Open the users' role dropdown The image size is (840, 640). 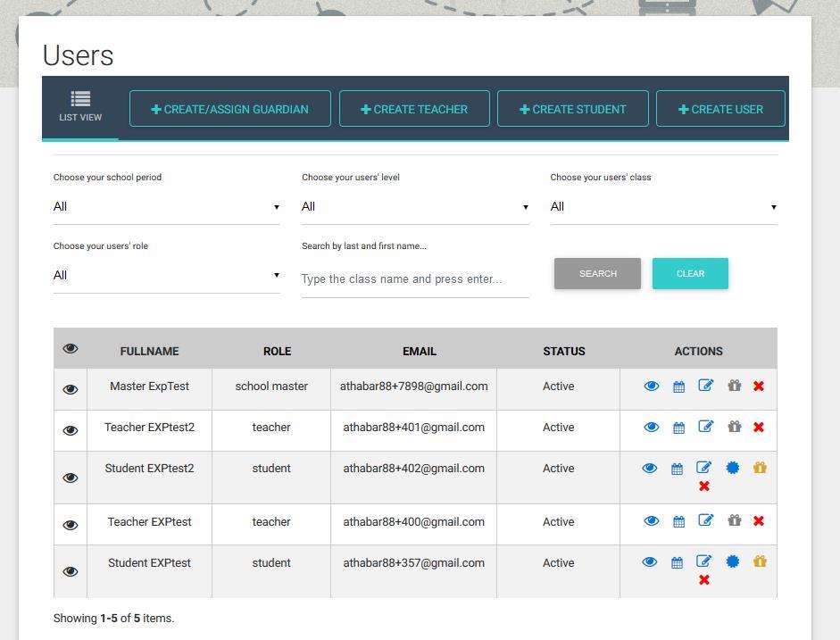tap(167, 275)
